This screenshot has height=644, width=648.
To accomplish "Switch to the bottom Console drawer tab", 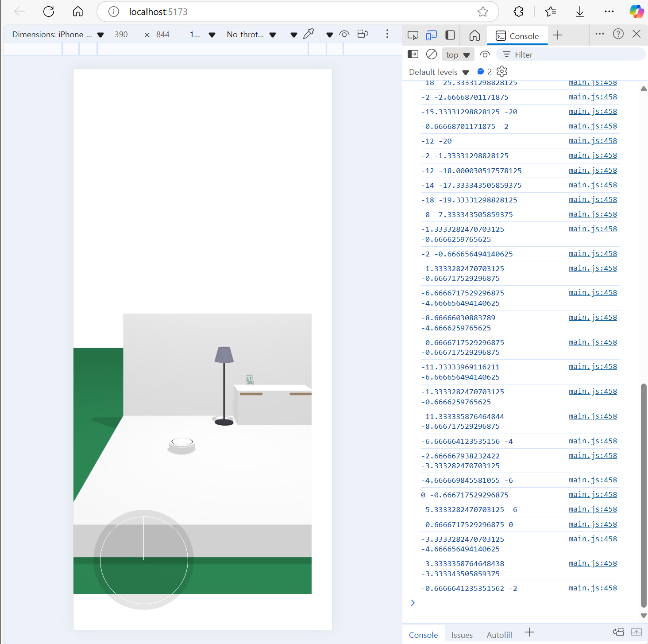I will [423, 635].
